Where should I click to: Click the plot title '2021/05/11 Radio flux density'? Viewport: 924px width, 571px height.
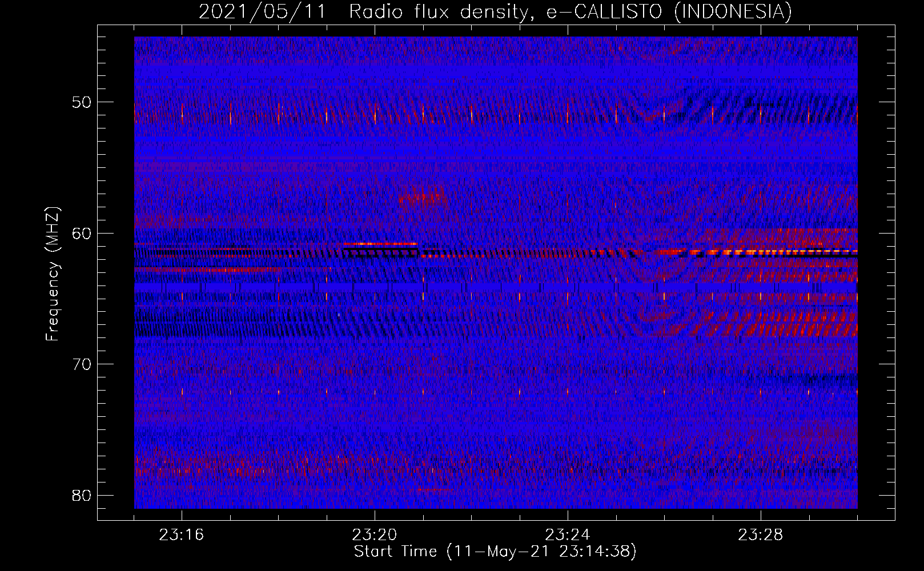(x=363, y=11)
